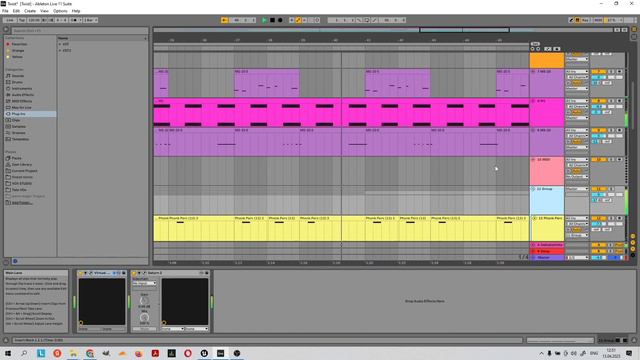This screenshot has width=640, height=360.
Task: Open the View menu
Action: pos(44,11)
